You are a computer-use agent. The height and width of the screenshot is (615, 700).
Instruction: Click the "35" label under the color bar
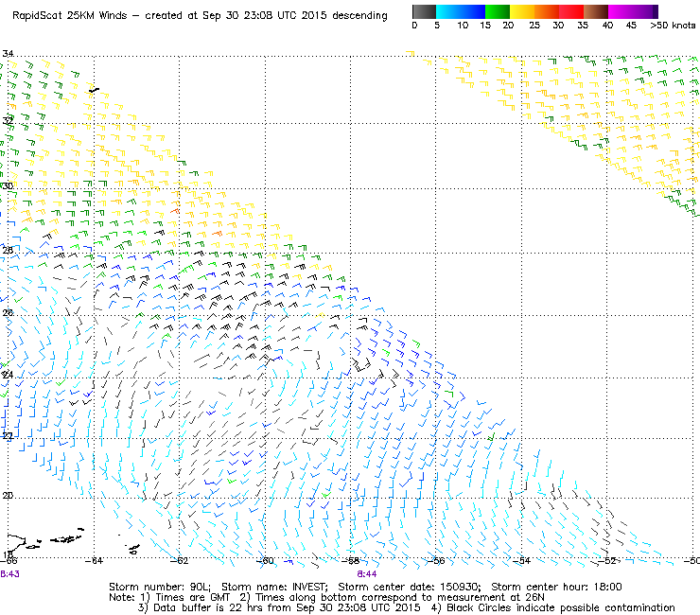click(x=583, y=26)
